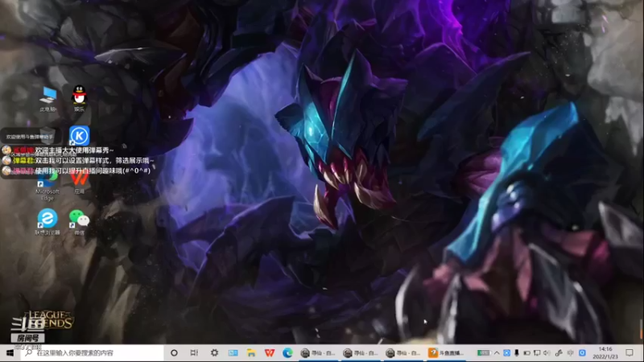This screenshot has width=644, height=362.
Task: Open the WeChat 微信 desktop shortcut
Action: click(79, 222)
